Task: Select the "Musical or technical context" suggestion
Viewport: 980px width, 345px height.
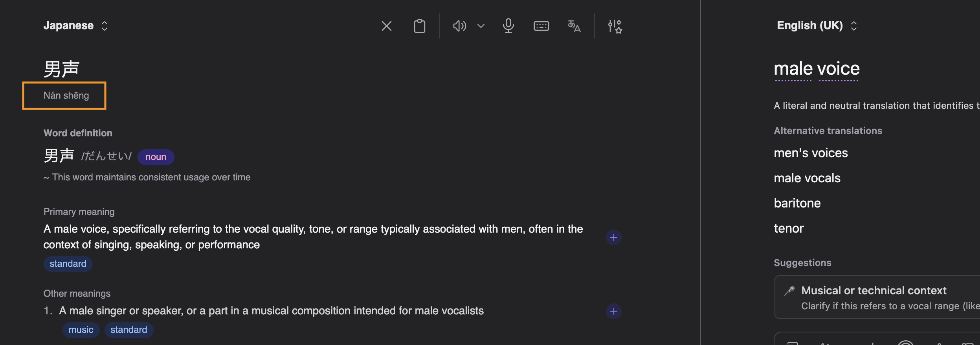Action: [877, 297]
